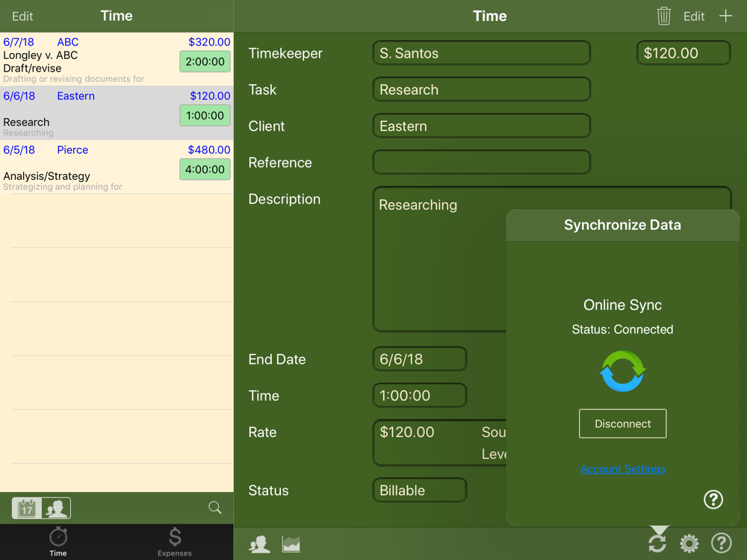Open the Status field Billable
The width and height of the screenshot is (747, 560).
coord(419,491)
